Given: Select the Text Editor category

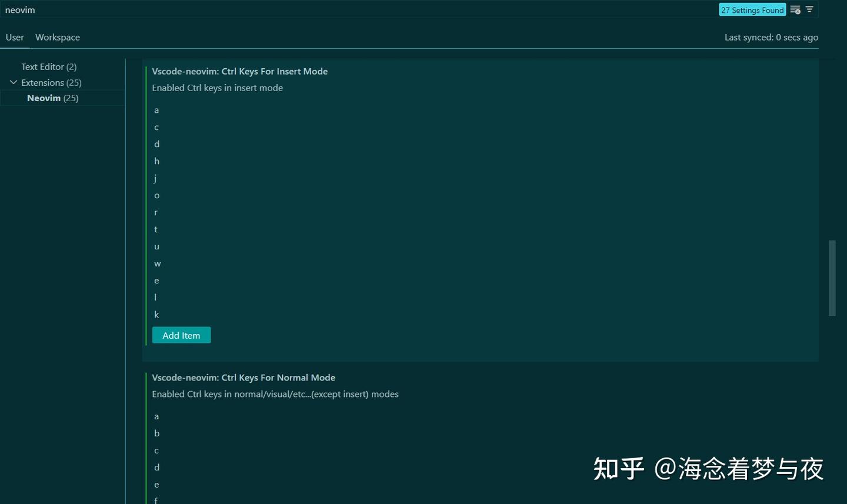Looking at the screenshot, I should click(49, 66).
